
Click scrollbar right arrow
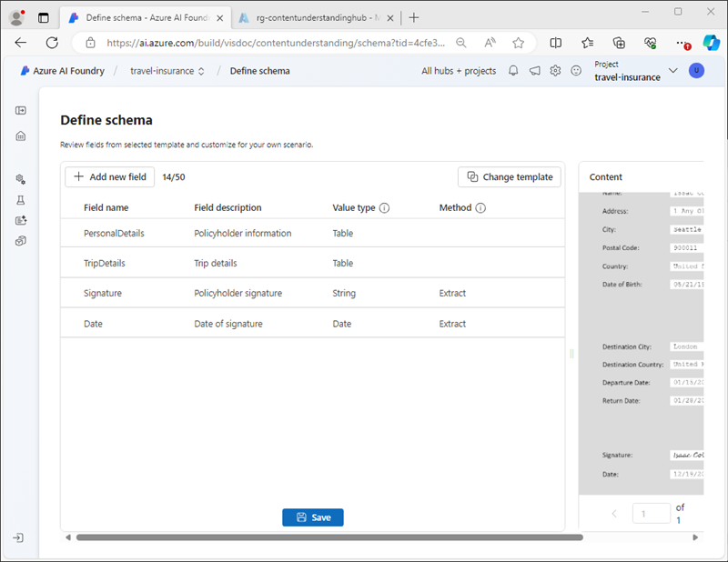[695, 537]
